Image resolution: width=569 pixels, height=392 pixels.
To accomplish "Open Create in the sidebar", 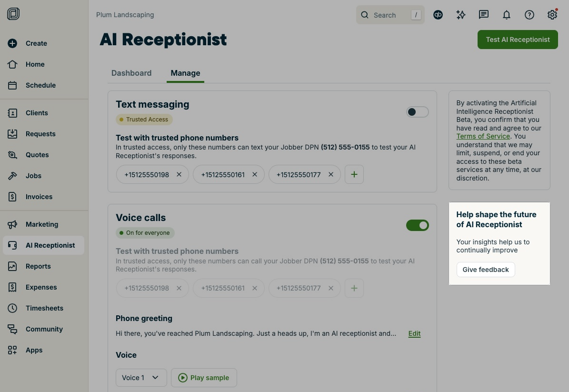I will click(x=36, y=43).
